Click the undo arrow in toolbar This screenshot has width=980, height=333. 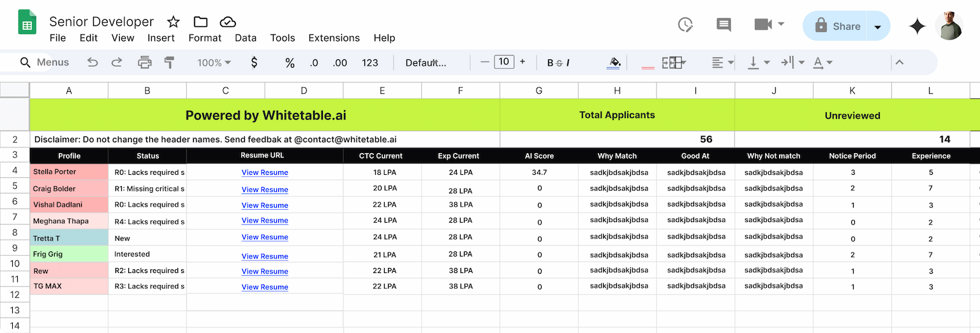pyautogui.click(x=93, y=63)
